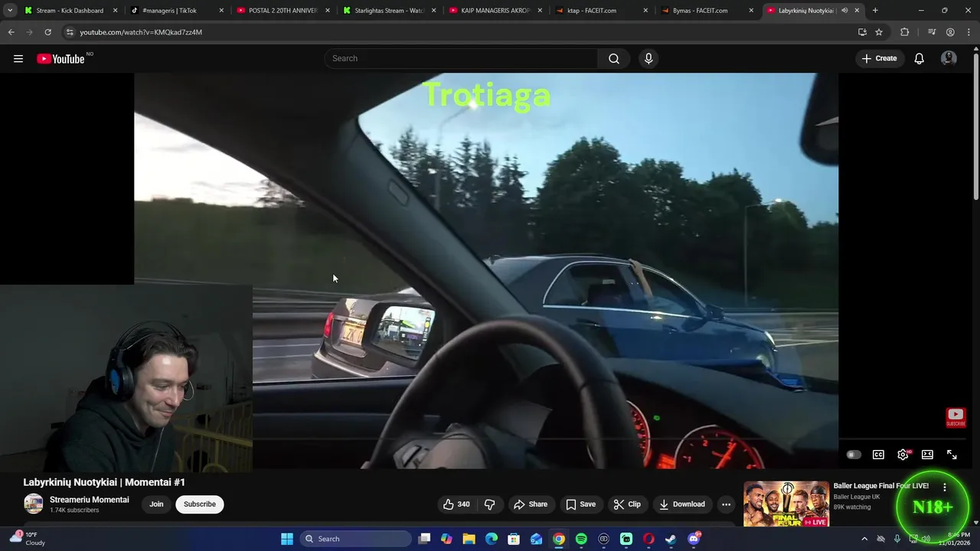Share the video
Image resolution: width=980 pixels, height=551 pixels.
tap(531, 504)
